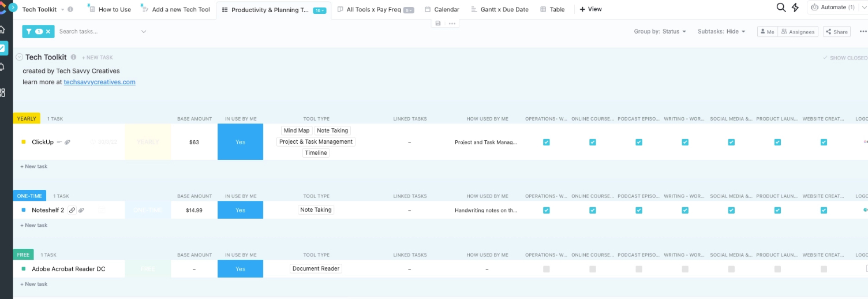Click Noteshelf 2 blue status square
The height and width of the screenshot is (299, 868).
point(24,210)
